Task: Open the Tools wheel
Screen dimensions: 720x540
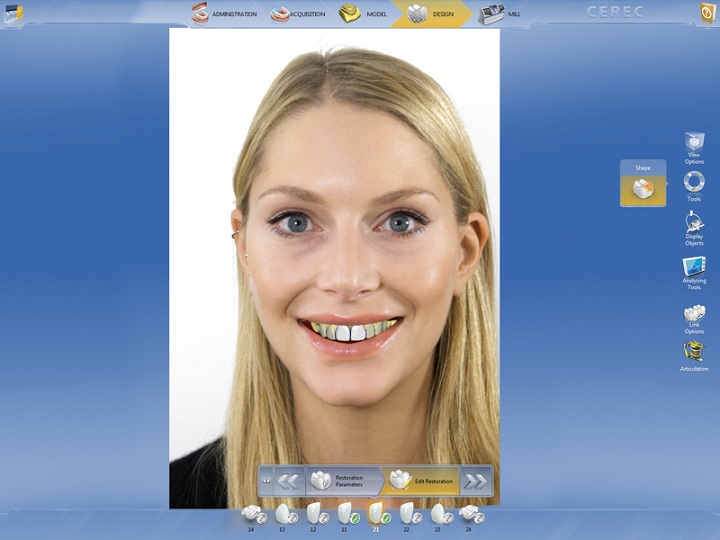Action: (694, 184)
